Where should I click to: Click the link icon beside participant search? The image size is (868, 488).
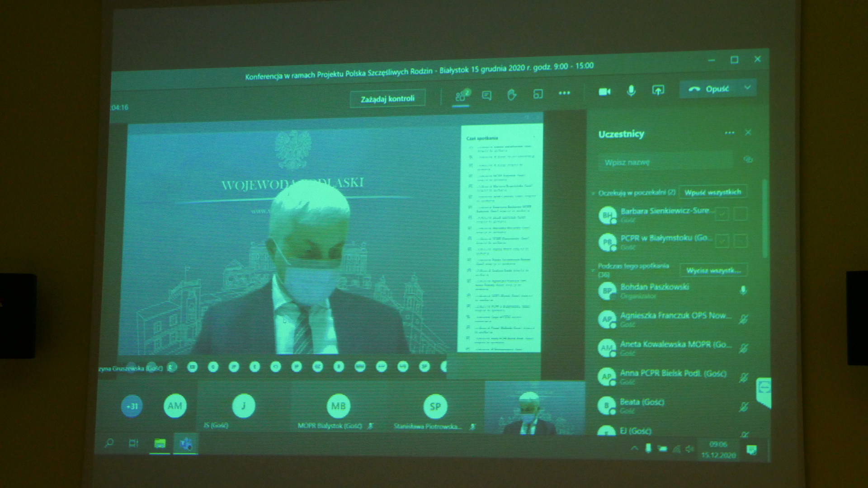pyautogui.click(x=748, y=159)
